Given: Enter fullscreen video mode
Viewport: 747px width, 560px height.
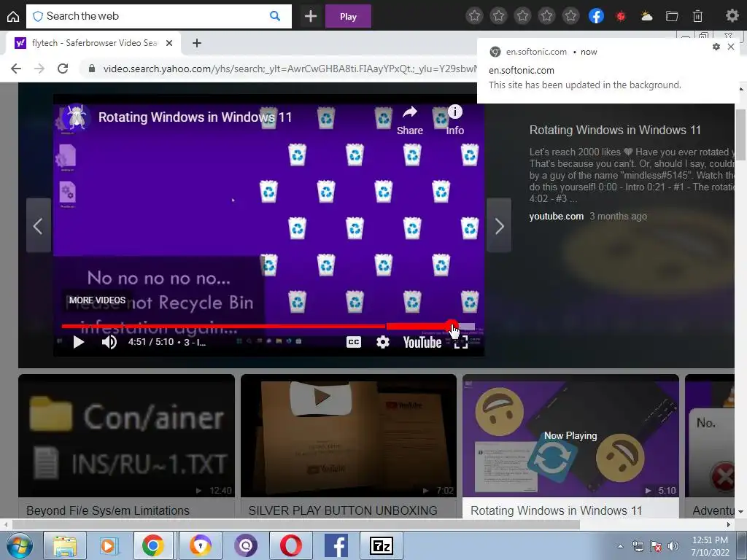Looking at the screenshot, I should coord(461,343).
